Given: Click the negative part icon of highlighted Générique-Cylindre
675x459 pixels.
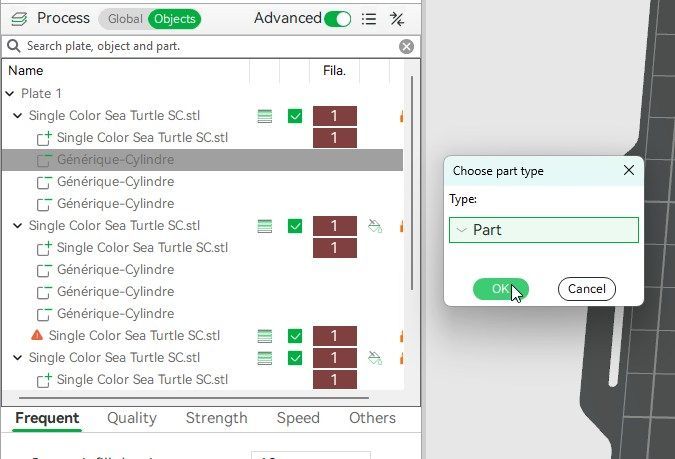Looking at the screenshot, I should pyautogui.click(x=44, y=160).
